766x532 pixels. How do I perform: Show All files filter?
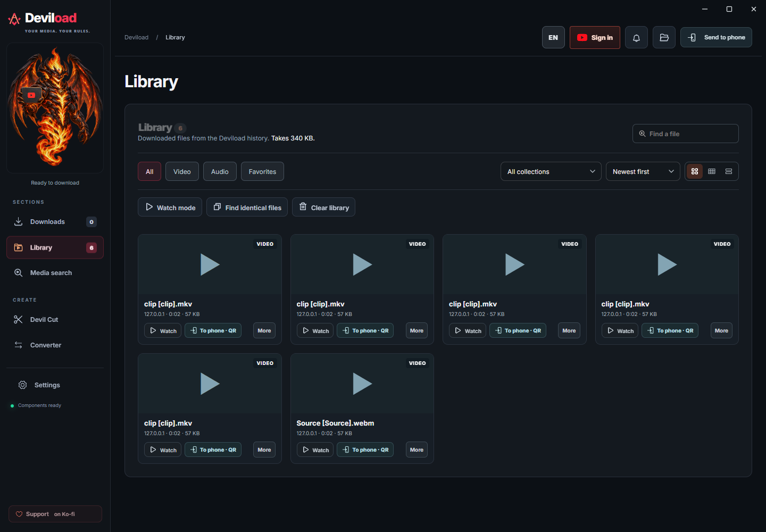(149, 171)
